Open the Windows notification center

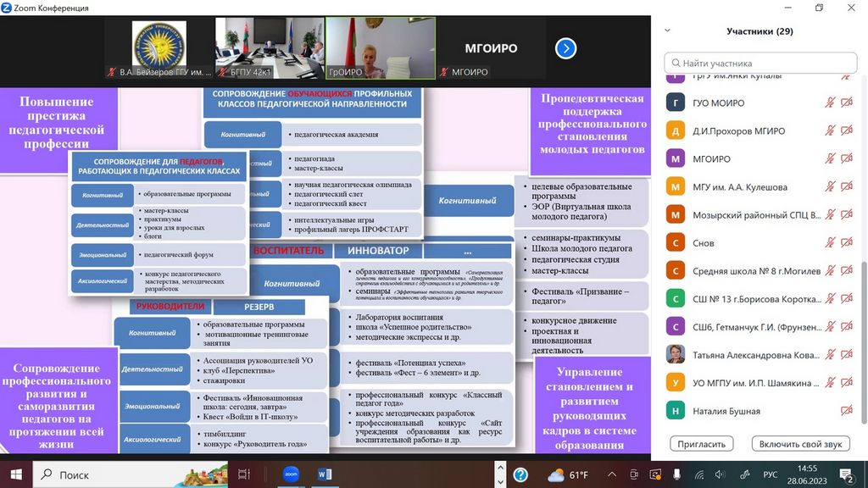[845, 474]
